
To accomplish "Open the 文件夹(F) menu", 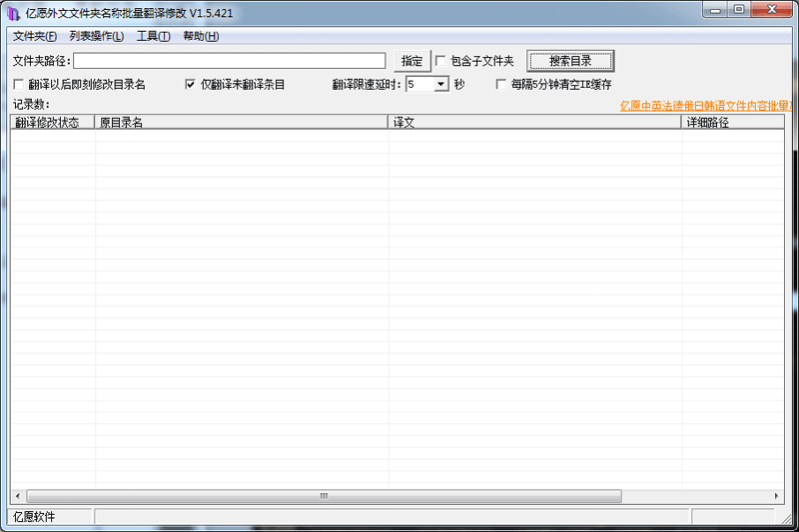I will (35, 37).
